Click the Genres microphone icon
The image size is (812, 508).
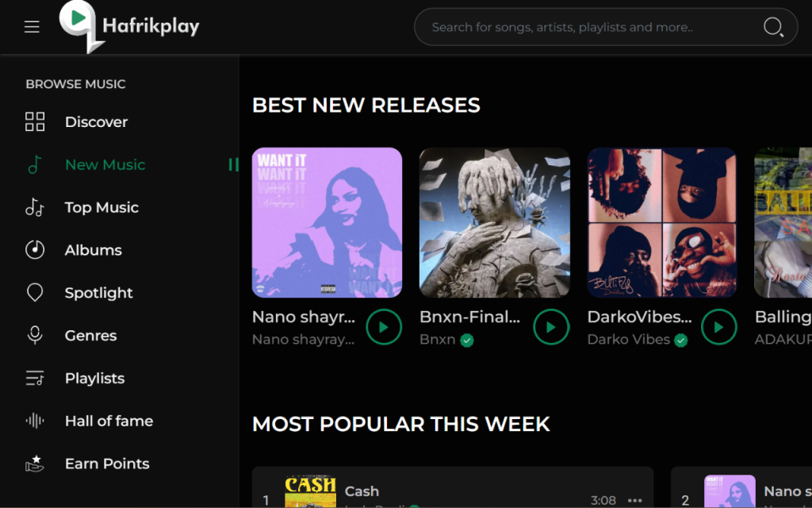(x=35, y=336)
